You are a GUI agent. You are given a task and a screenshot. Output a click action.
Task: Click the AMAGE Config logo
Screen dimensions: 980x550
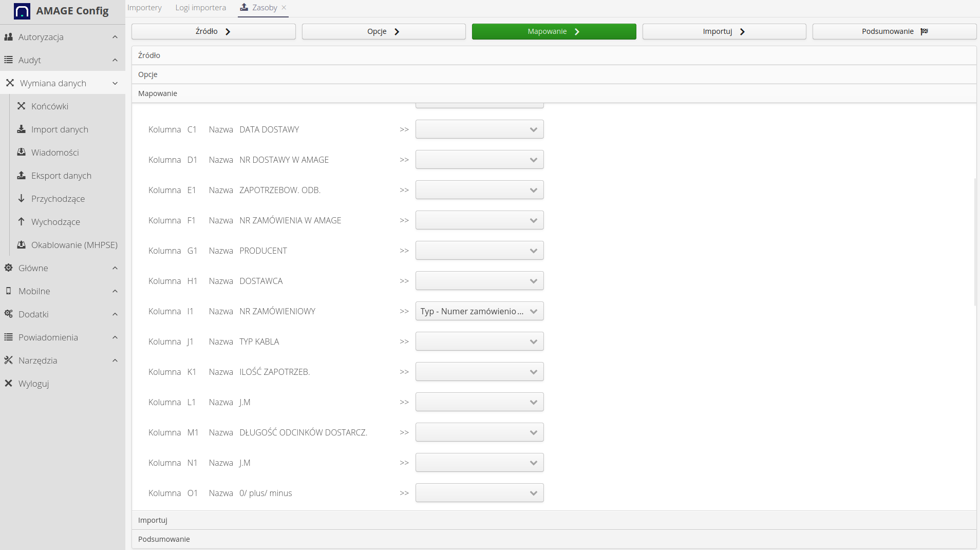pyautogui.click(x=62, y=11)
